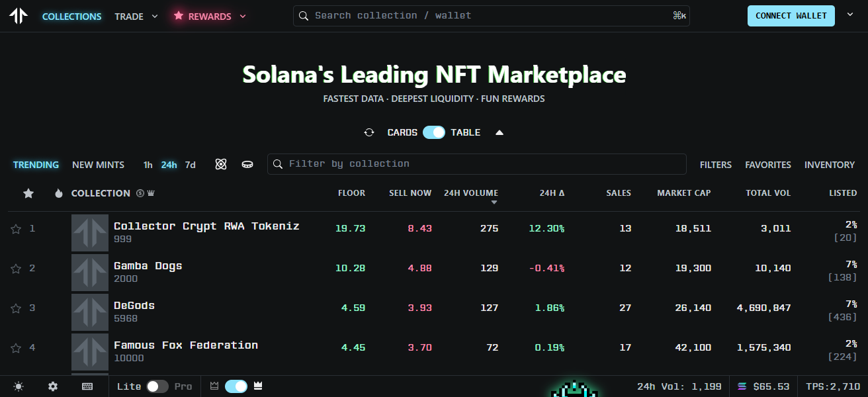The height and width of the screenshot is (397, 868).
Task: Click the search magnifier icon in top bar
Action: click(x=304, y=16)
